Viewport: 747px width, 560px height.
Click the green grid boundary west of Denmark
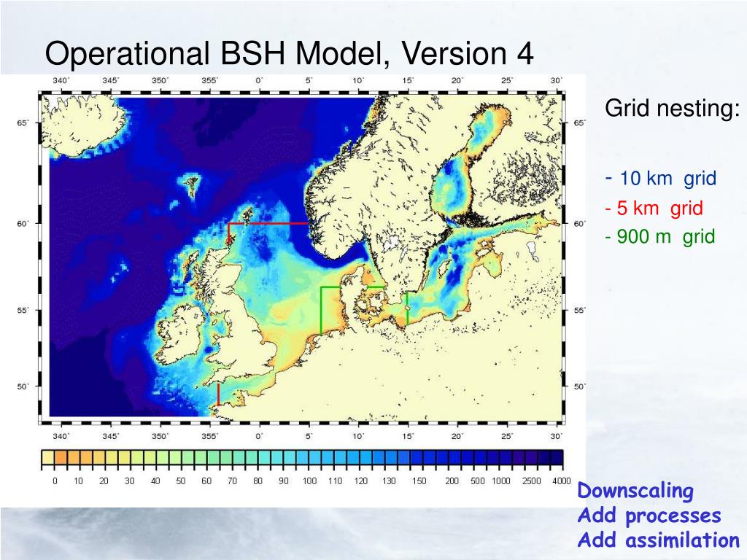[322, 309]
